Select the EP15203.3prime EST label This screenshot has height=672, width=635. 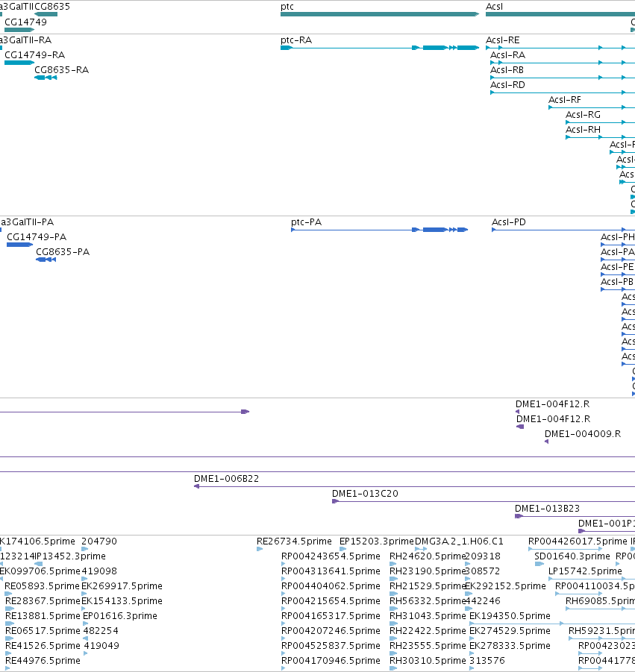377,541
